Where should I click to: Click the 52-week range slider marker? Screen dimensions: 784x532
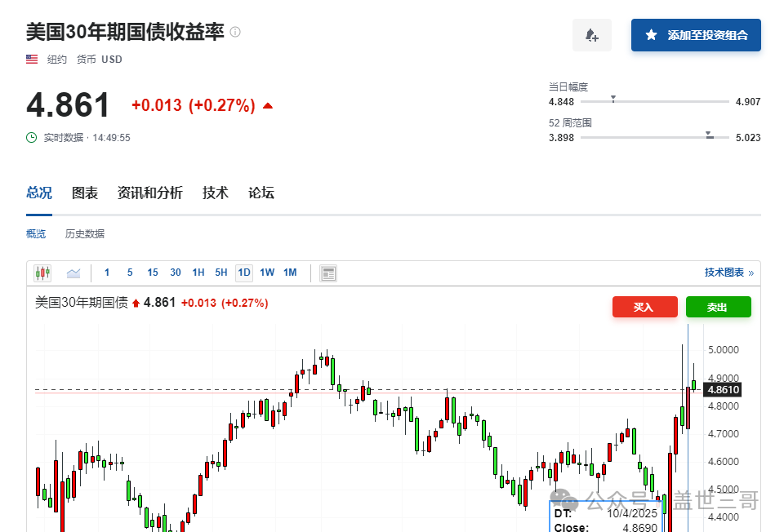click(x=709, y=135)
